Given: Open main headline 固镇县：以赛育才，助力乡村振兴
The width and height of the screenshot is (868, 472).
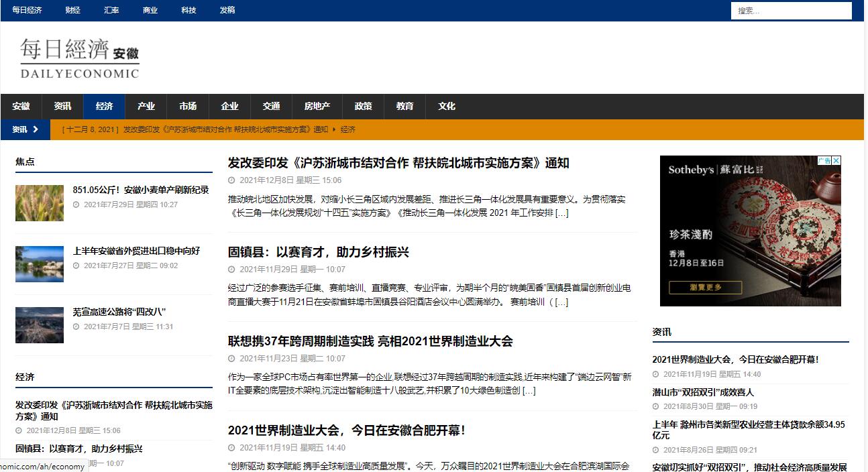Looking at the screenshot, I should [318, 252].
